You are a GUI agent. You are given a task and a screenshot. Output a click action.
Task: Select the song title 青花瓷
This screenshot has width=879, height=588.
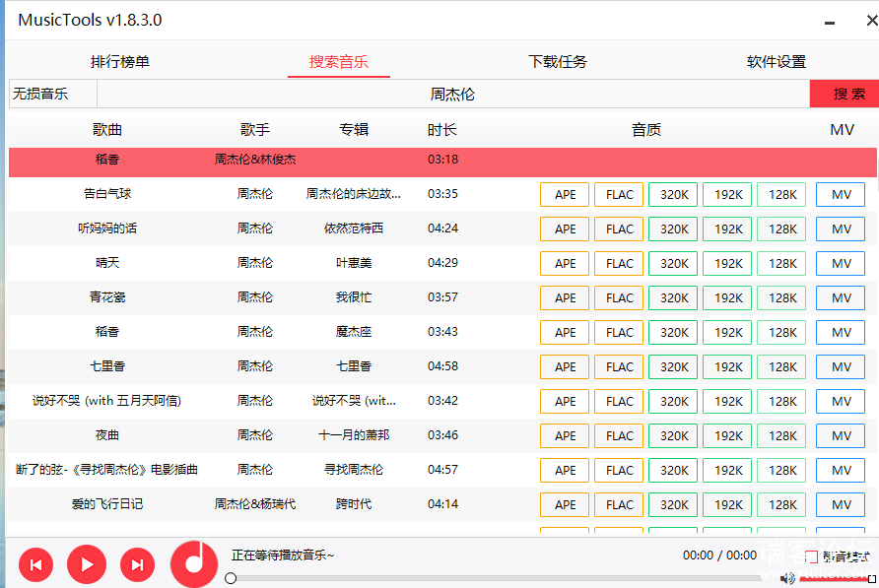point(107,297)
